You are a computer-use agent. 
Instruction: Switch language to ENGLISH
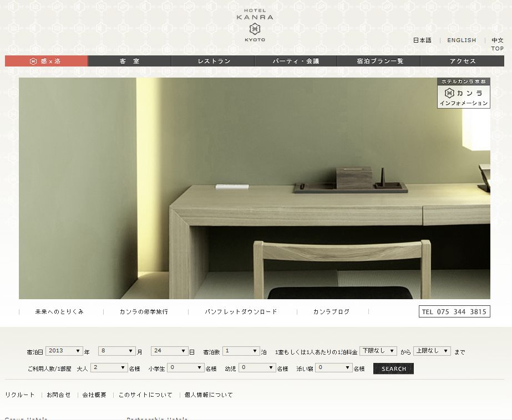pyautogui.click(x=462, y=40)
